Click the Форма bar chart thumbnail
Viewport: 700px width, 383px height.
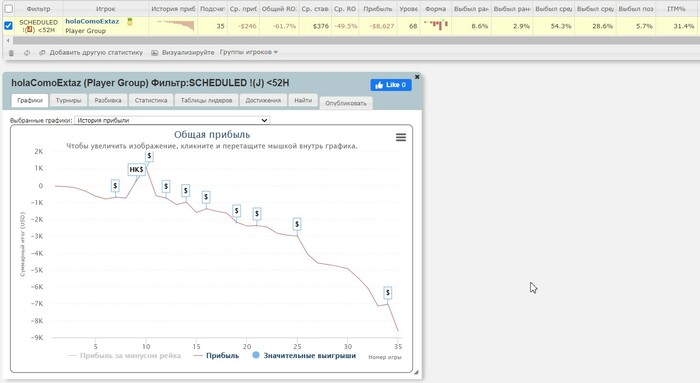click(x=436, y=25)
